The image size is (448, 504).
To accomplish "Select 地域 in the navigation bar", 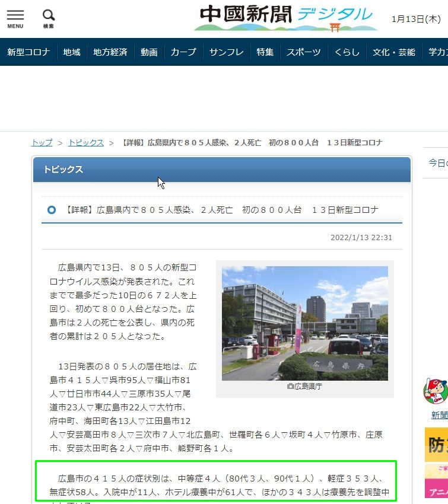I will [72, 52].
